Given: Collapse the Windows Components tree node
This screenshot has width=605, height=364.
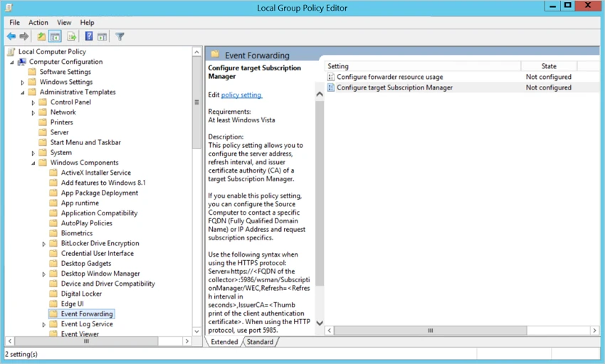Looking at the screenshot, I should tap(33, 163).
